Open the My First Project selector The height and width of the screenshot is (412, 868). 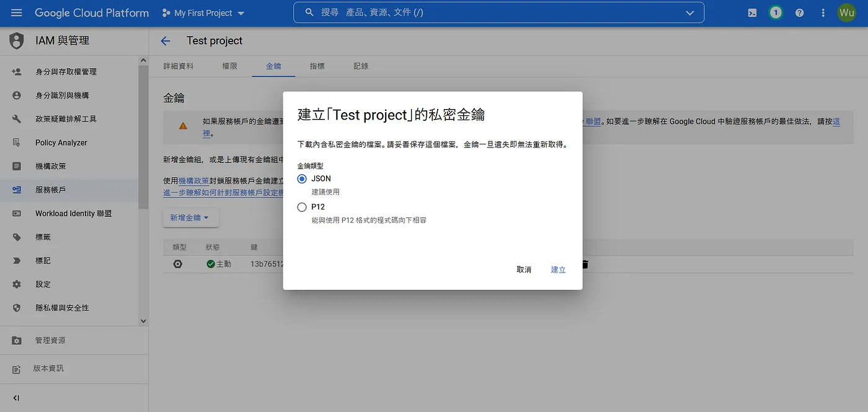[x=203, y=13]
